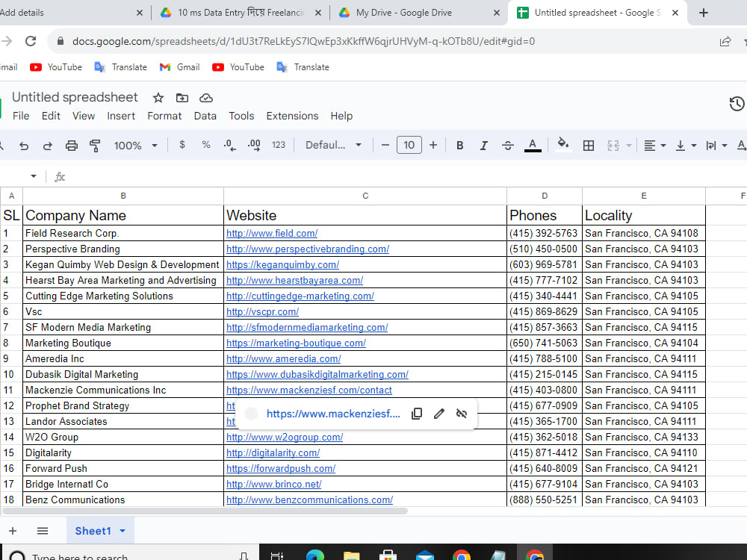
Task: Open mackenziesf.com link in popup
Action: pos(333,414)
